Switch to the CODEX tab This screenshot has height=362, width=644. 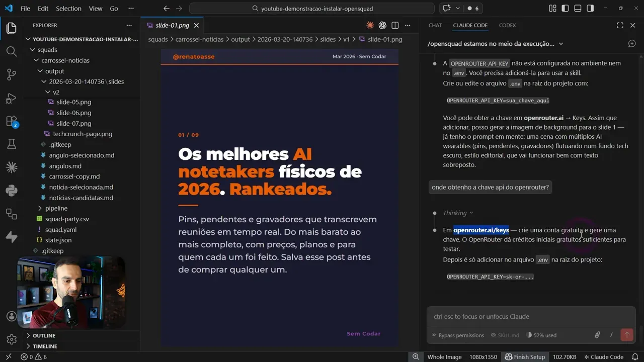click(x=507, y=25)
